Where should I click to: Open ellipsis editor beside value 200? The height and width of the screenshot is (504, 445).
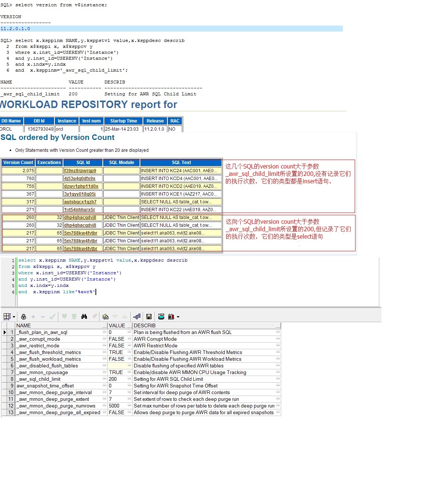[130, 379]
